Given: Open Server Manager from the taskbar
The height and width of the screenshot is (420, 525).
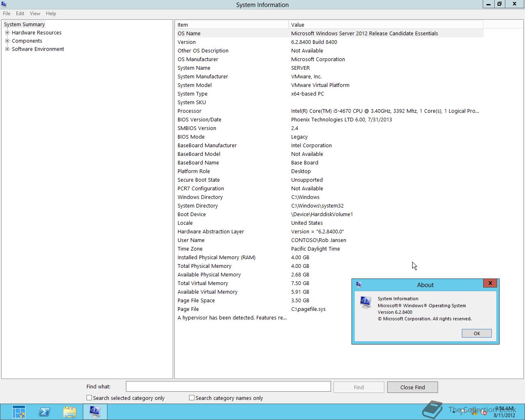Looking at the screenshot, I should point(19,412).
